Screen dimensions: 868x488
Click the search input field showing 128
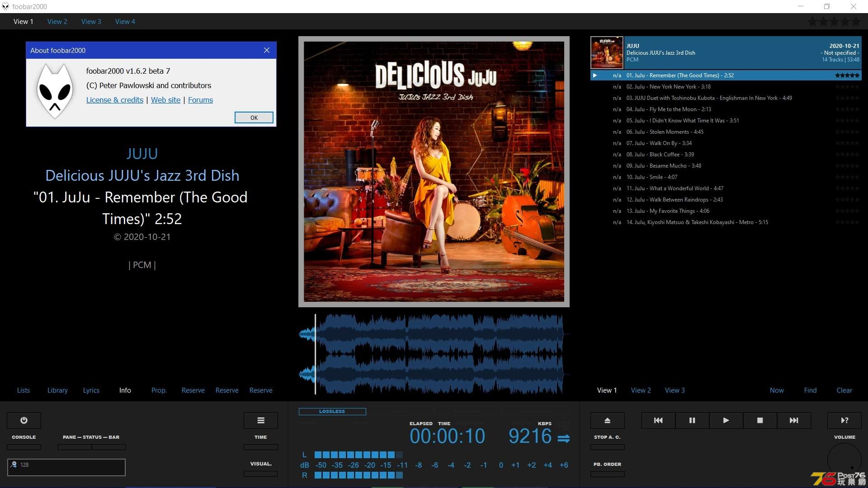click(66, 467)
